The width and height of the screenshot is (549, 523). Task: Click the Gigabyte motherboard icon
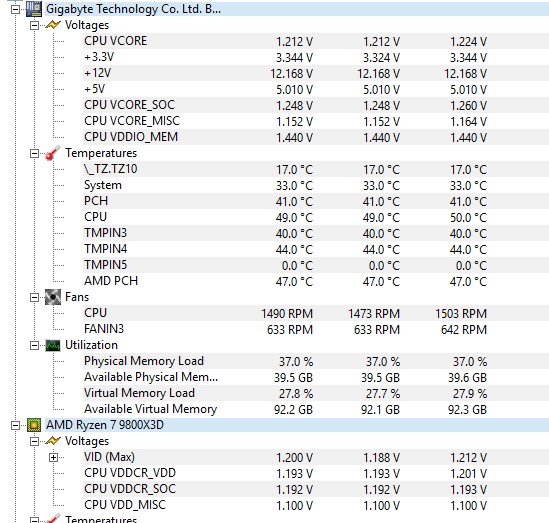(34, 9)
